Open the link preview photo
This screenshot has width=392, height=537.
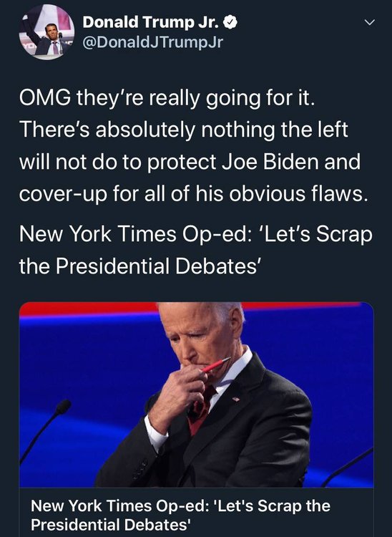click(x=196, y=395)
